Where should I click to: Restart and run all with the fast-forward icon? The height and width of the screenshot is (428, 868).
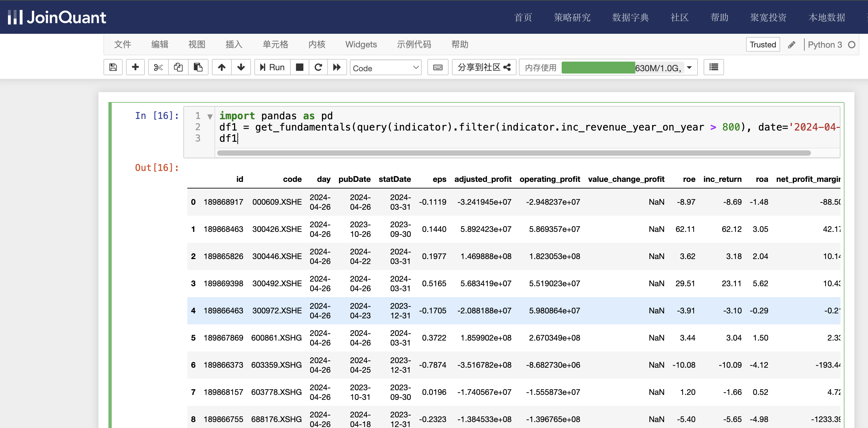(337, 67)
